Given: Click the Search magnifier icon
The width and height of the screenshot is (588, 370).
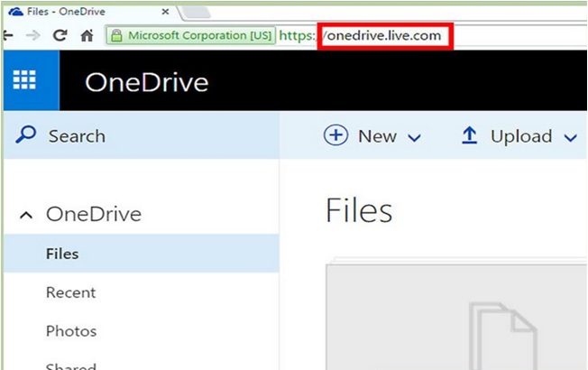Looking at the screenshot, I should coord(26,134).
